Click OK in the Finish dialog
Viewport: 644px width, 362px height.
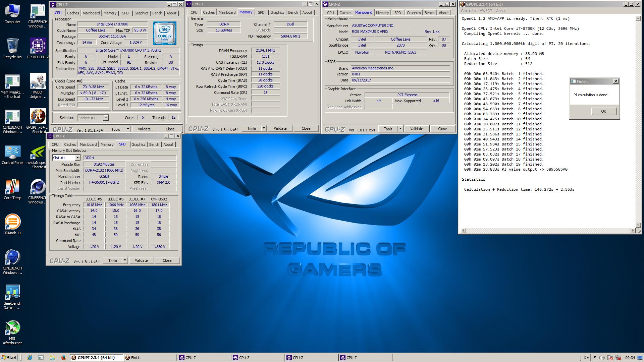603,111
